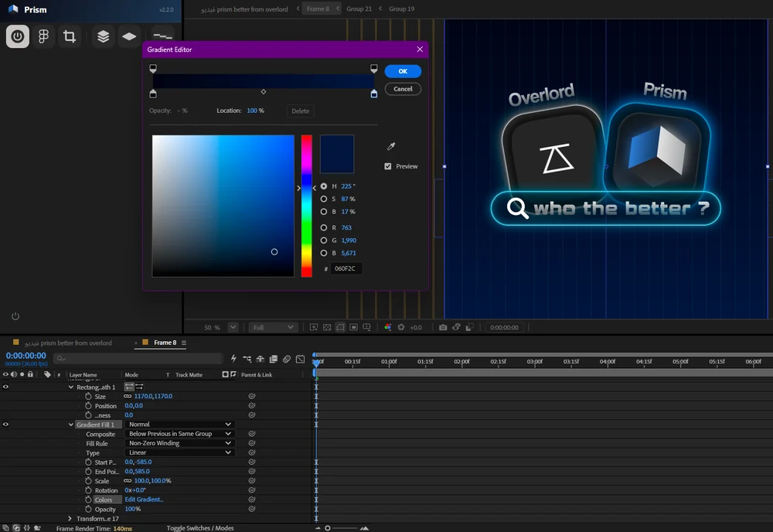The height and width of the screenshot is (532, 773).
Task: Click the Frame 8 breadcrumb in viewer
Action: click(318, 9)
